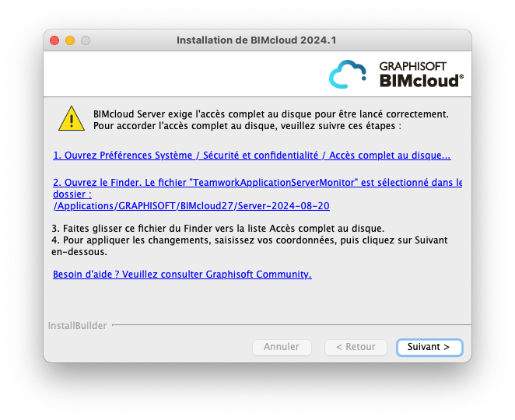
Task: Click the GRAPHISOFT wordmark in header
Action: (412, 66)
